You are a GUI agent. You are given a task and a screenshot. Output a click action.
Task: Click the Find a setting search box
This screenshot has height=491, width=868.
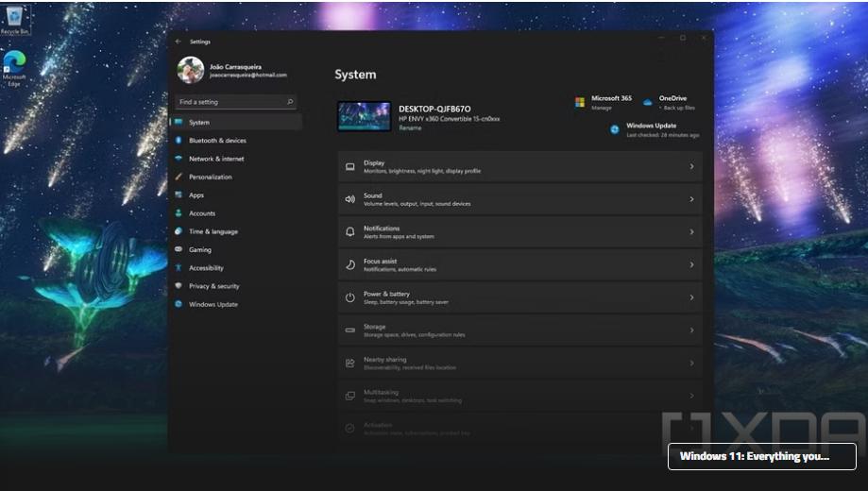tap(236, 102)
